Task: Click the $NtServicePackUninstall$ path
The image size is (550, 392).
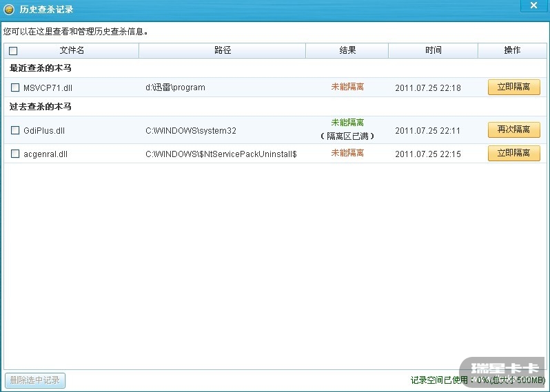Action: tap(221, 154)
